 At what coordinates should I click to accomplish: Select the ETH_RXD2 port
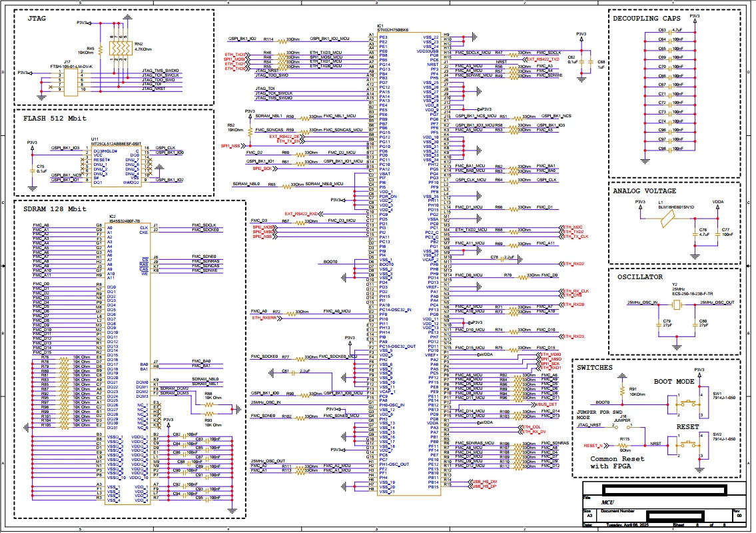click(571, 264)
